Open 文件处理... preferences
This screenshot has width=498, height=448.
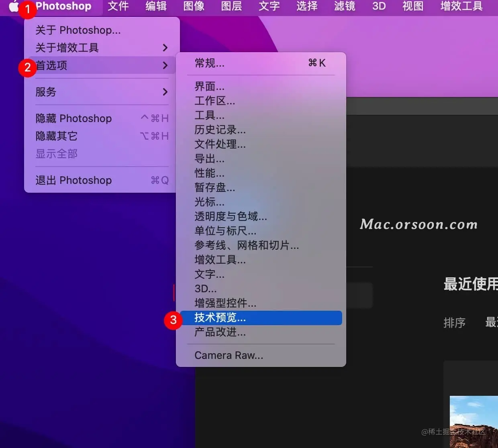tap(261, 144)
